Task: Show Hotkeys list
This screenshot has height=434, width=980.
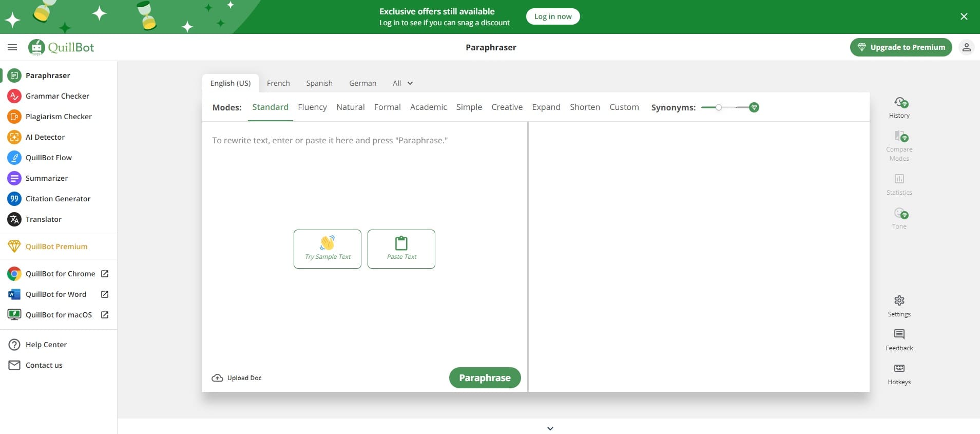Action: (x=899, y=374)
